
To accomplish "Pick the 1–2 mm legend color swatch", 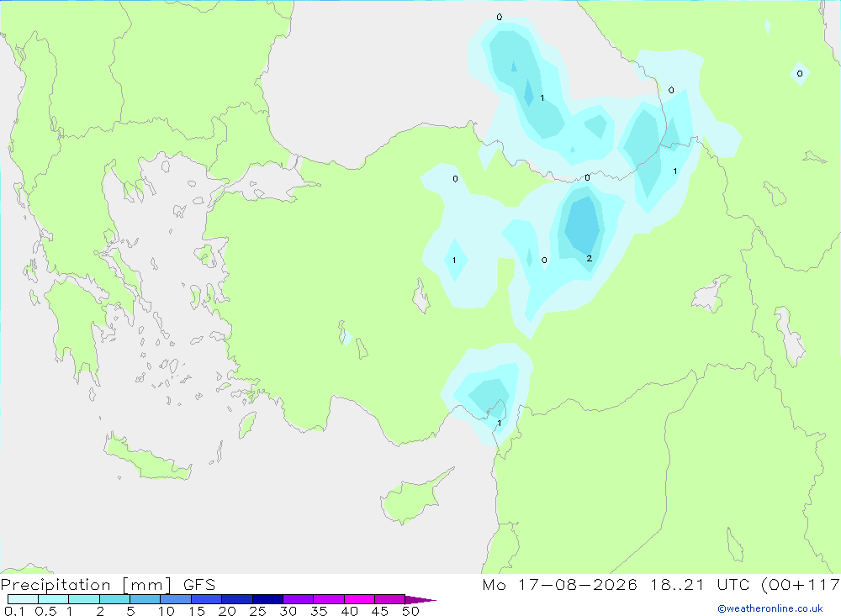I will click(83, 599).
